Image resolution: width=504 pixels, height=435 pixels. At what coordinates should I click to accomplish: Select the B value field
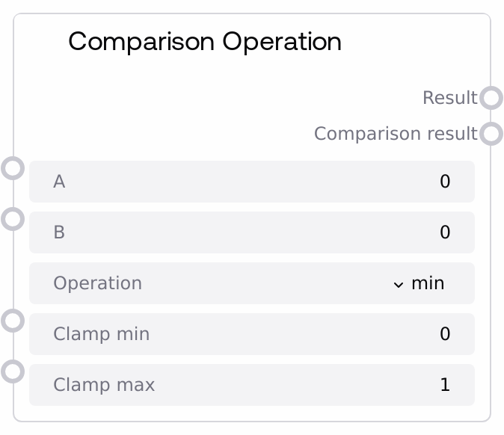tap(251, 232)
